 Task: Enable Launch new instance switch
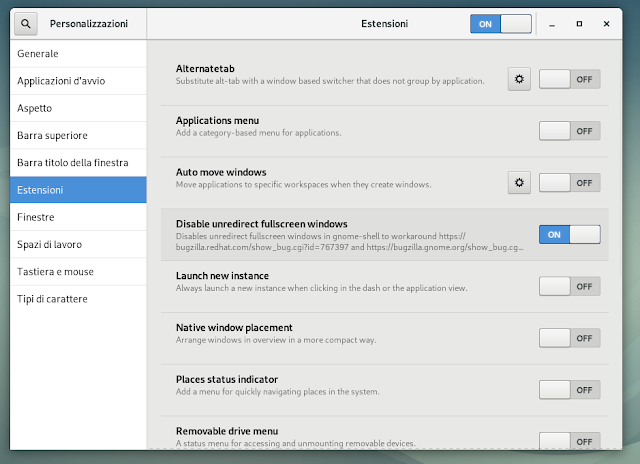[x=569, y=286]
